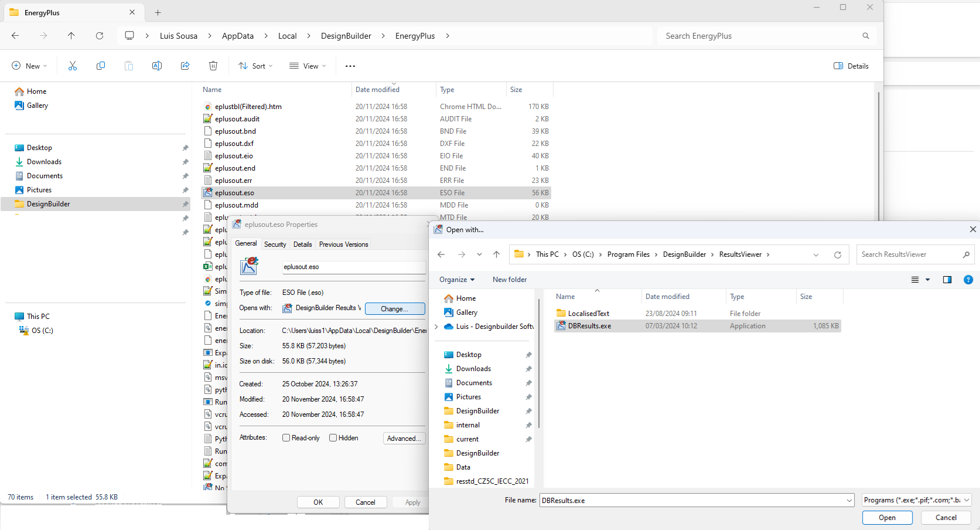Click the Share icon in Explorer toolbar
Viewport: 980px width, 530px height.
pos(185,66)
